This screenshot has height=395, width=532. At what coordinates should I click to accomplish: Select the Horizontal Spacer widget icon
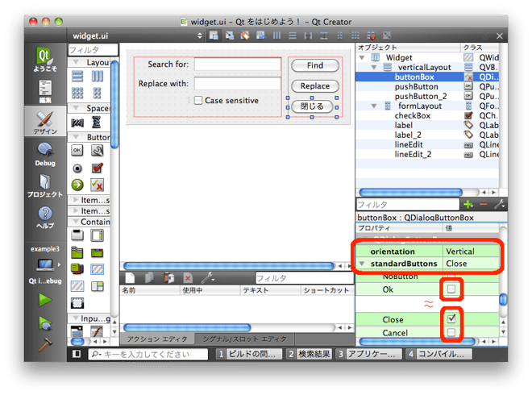coord(78,123)
